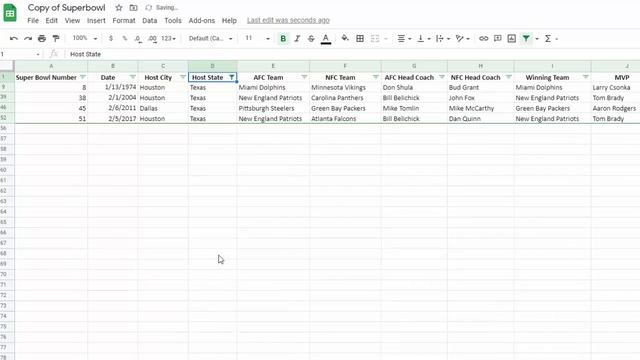Open the Tools menu
640x360 pixels.
pyautogui.click(x=173, y=20)
